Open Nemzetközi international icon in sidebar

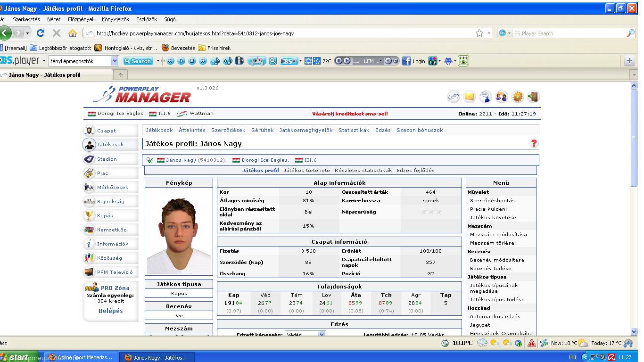(89, 230)
